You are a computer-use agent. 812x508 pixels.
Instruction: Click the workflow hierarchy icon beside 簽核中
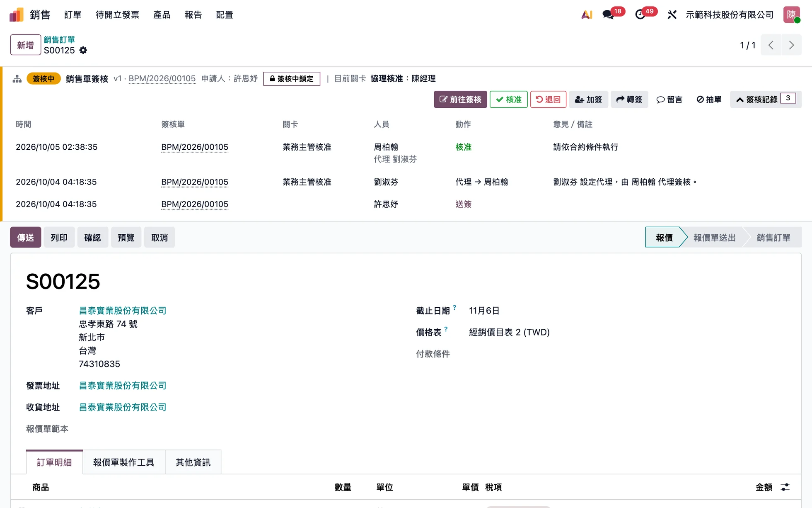click(x=17, y=79)
